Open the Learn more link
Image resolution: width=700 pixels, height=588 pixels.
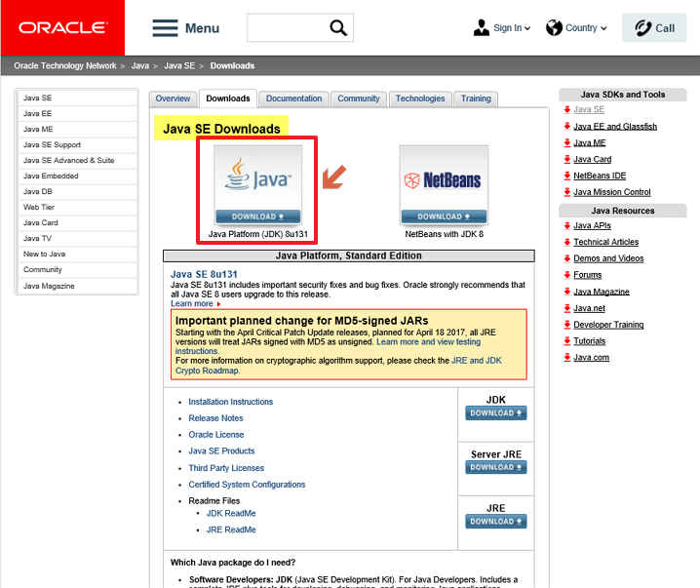(x=192, y=303)
